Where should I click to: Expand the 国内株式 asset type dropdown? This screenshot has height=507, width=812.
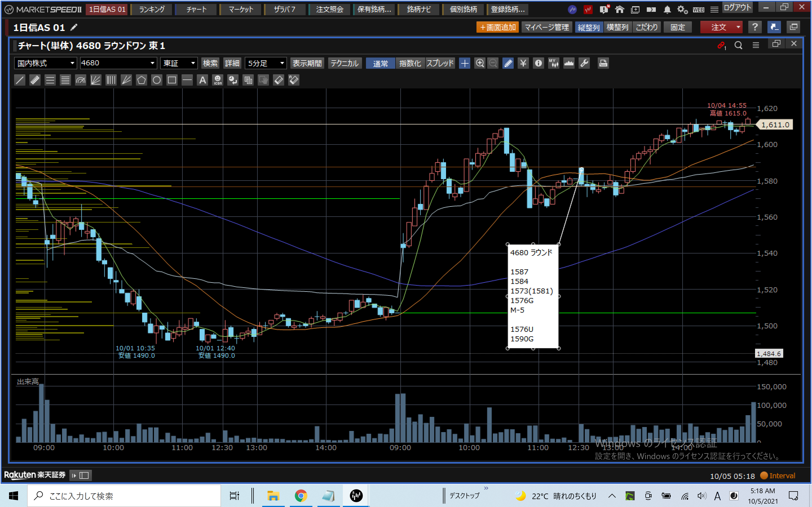pyautogui.click(x=45, y=63)
